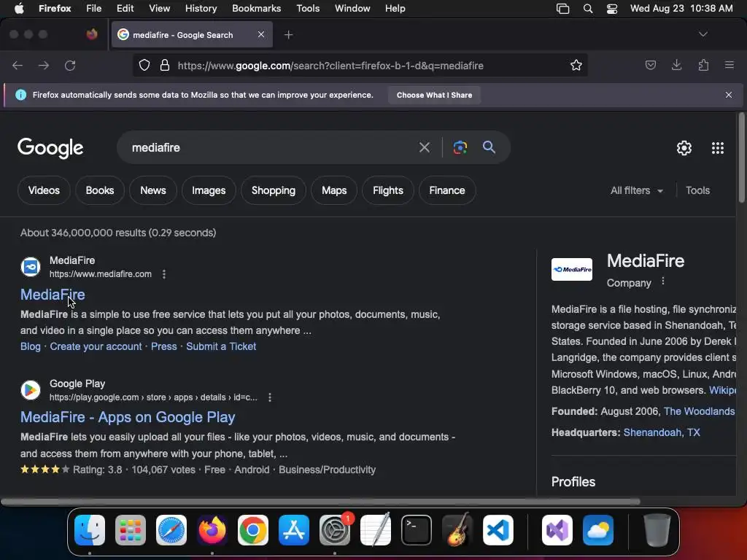
Task: Open the MediaFire result title link
Action: point(53,295)
